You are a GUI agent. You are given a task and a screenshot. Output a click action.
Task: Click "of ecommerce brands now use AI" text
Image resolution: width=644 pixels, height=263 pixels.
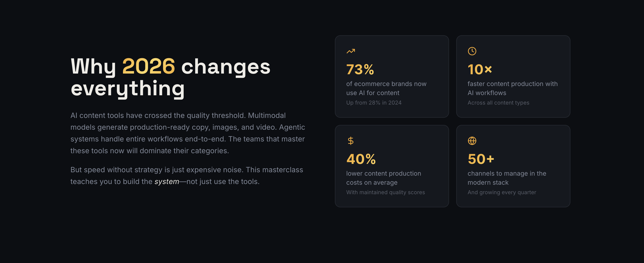tap(386, 88)
